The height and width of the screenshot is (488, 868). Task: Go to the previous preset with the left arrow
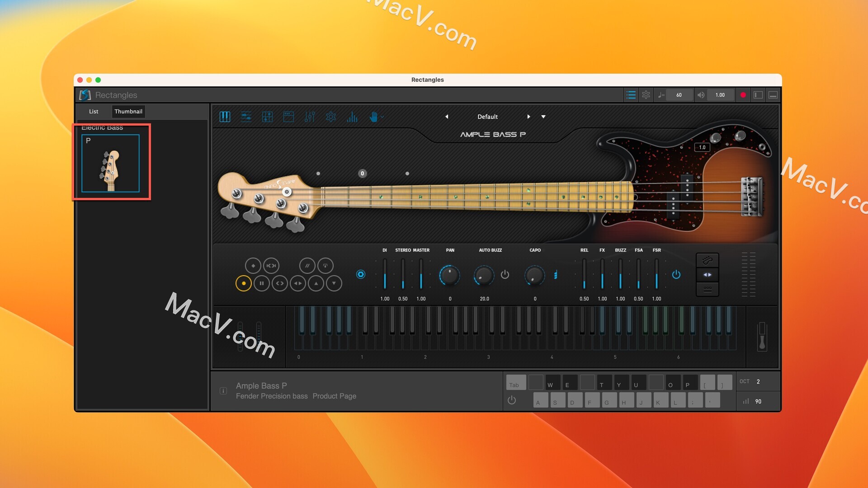(x=447, y=117)
